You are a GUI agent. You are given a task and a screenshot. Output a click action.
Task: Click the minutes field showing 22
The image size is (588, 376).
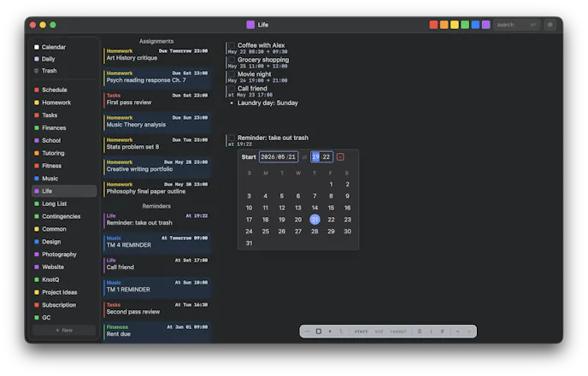326,156
